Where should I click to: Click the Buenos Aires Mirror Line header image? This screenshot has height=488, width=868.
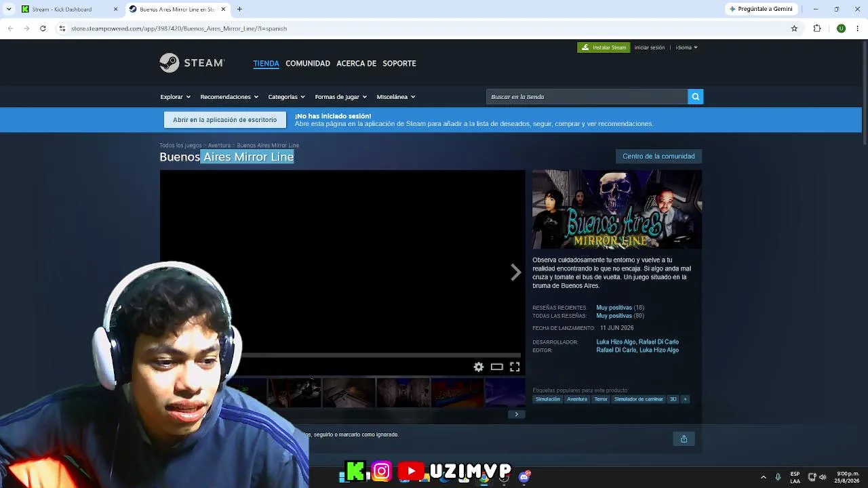pos(617,209)
